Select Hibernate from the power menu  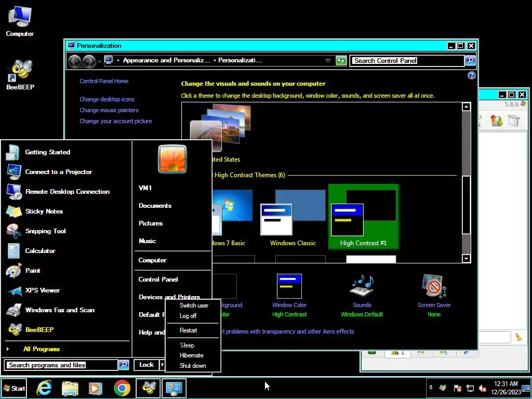click(x=191, y=355)
